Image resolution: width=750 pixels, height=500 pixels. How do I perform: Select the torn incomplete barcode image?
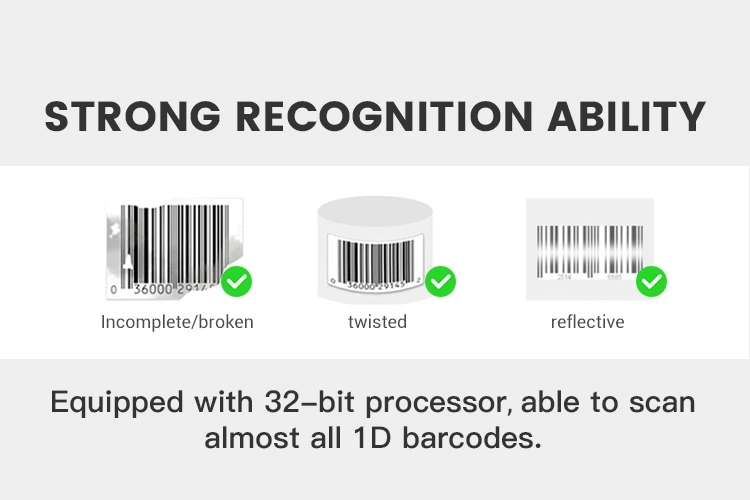pyautogui.click(x=175, y=249)
